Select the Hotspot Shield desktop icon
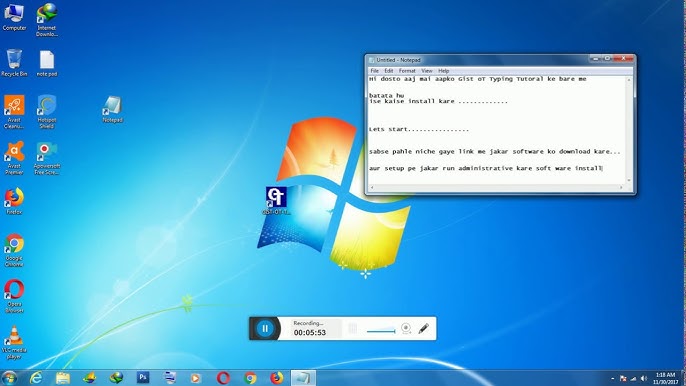This screenshot has height=386, width=686. tap(46, 112)
